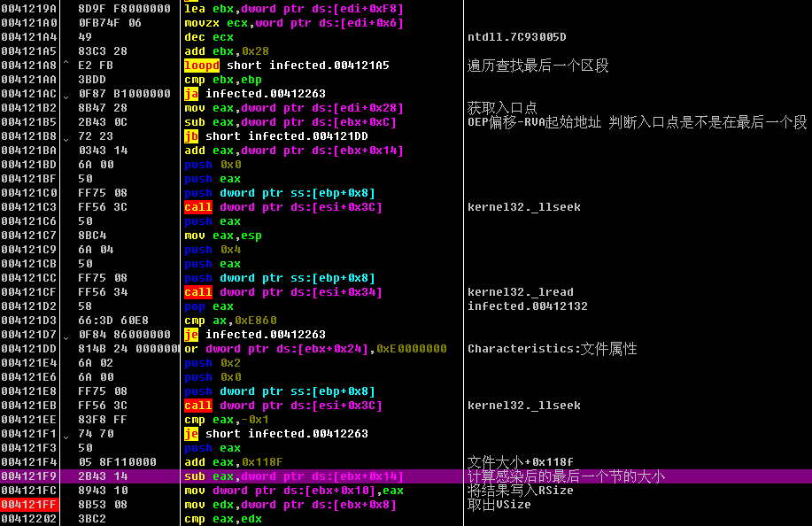The height and width of the screenshot is (526, 812).
Task: Click the red breakpoint address 004121FF
Action: (29, 505)
